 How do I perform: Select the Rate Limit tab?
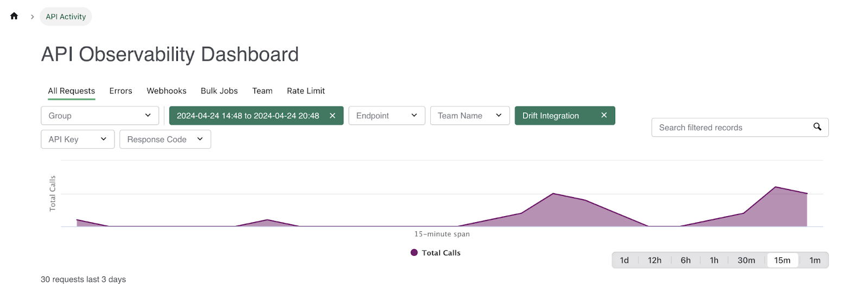click(305, 91)
